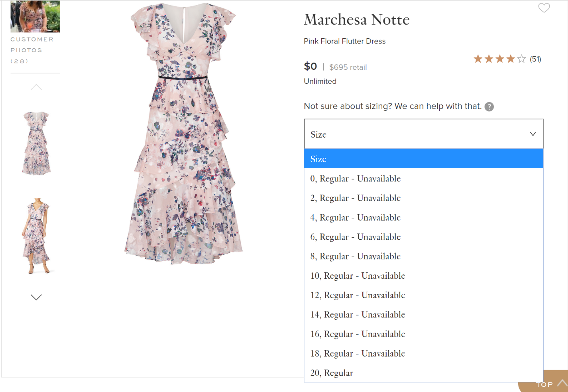Viewport: 568px width, 392px height.
Task: Choose size 16, Regular - Unavailable
Action: click(x=423, y=334)
